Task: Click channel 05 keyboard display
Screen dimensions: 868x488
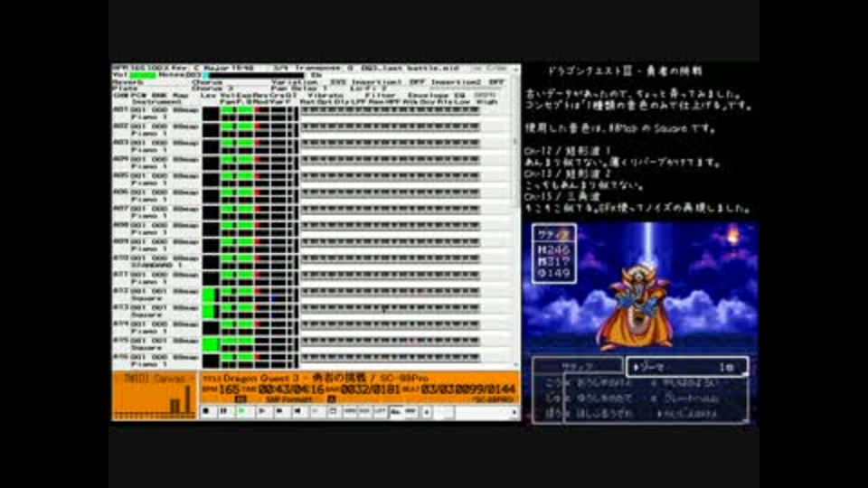Action: pyautogui.click(x=391, y=176)
